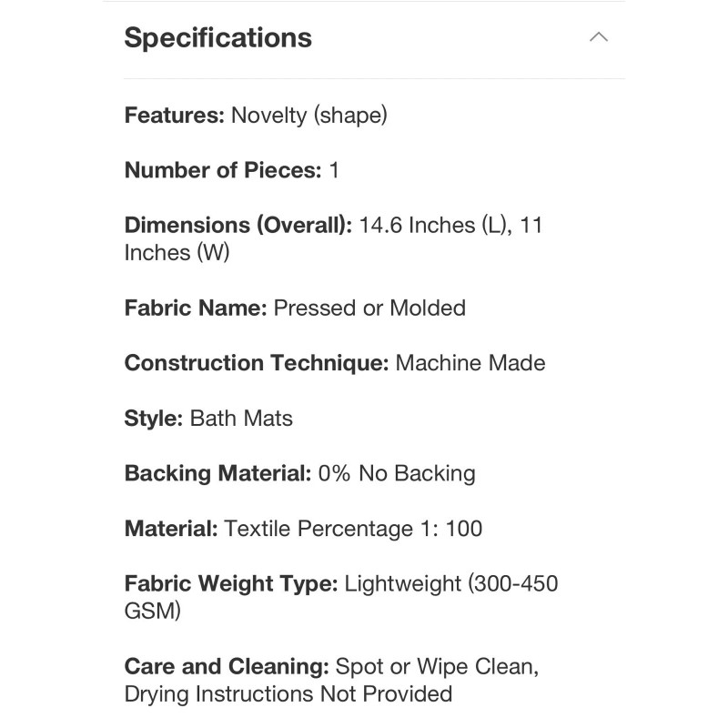728x728 pixels.
Task: Click the Specifications heading
Action: [x=217, y=38]
